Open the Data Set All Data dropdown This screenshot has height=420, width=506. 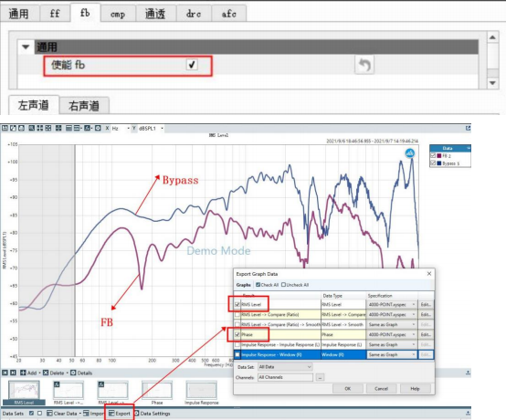click(x=285, y=367)
